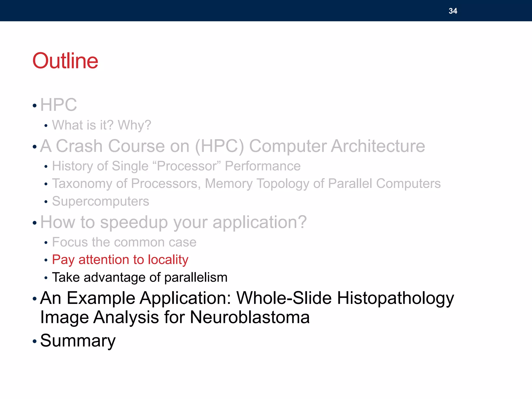Screen dimensions: 532x399
Task: Click the 'Outline' slide title
Action: tap(65, 61)
